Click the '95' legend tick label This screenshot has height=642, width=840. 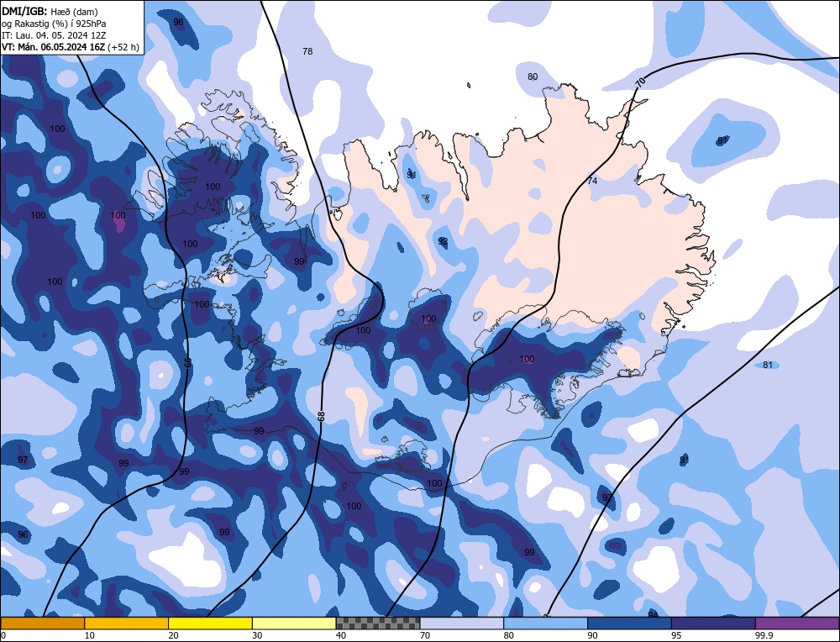pyautogui.click(x=676, y=635)
